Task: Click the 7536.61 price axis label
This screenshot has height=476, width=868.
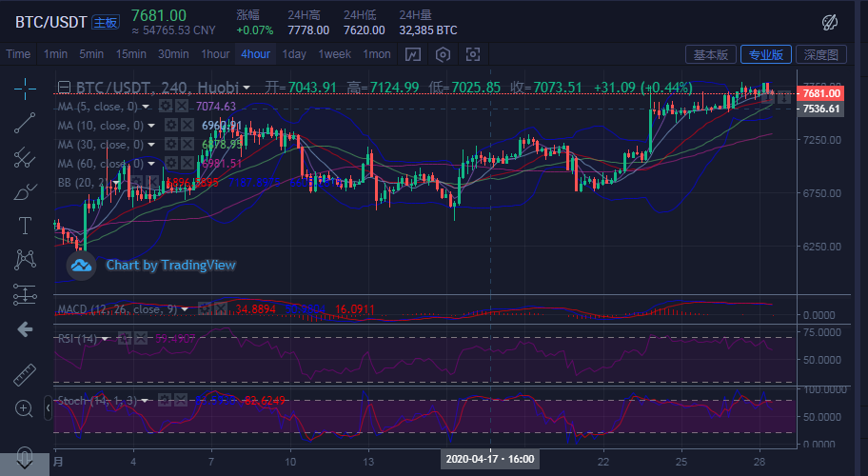Action: click(820, 109)
